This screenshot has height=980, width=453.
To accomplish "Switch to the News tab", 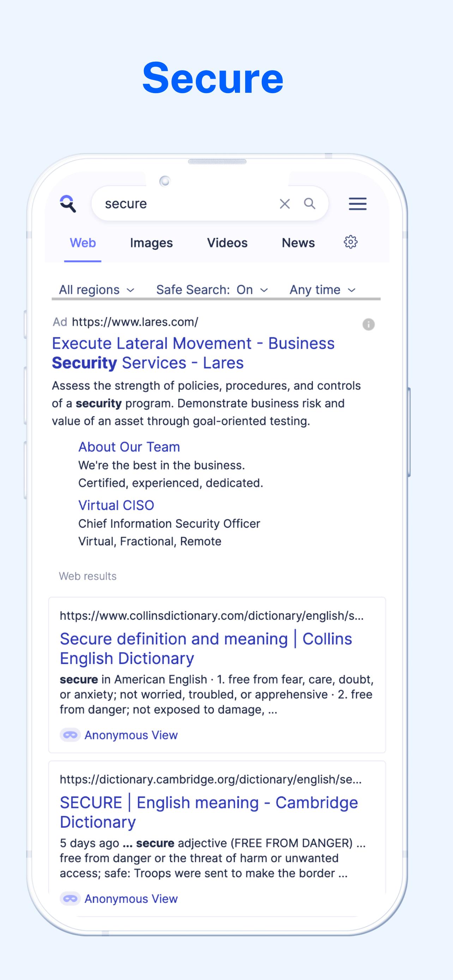I will [298, 243].
